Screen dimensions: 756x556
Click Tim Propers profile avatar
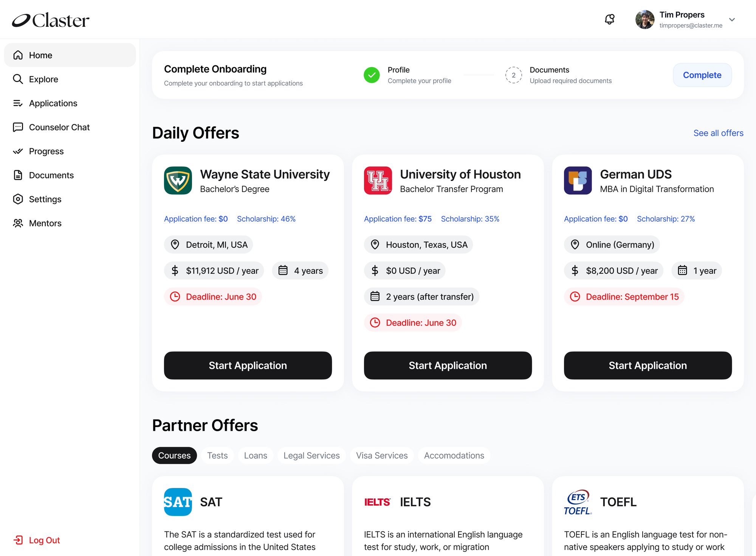[x=645, y=20]
